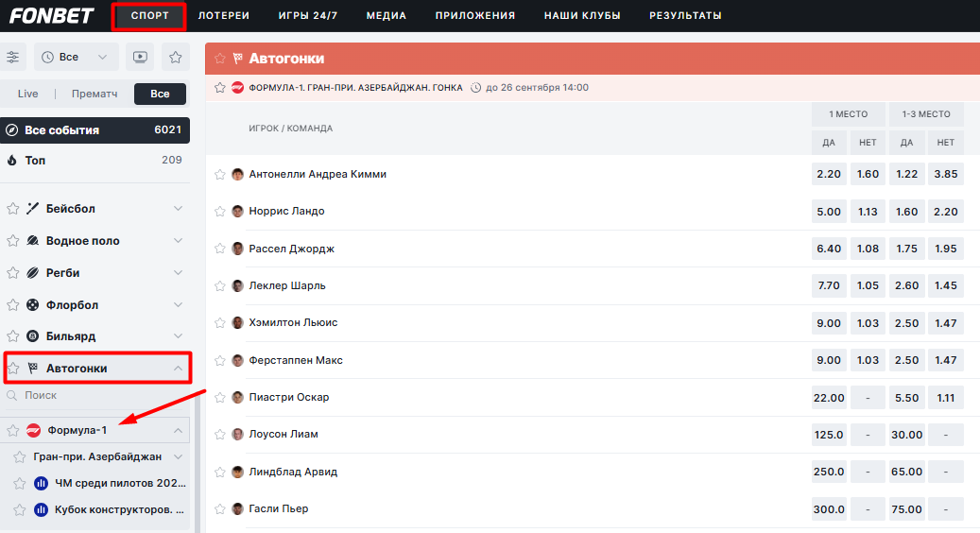Expand the Бильярд chevron
This screenshot has width=980, height=533.
178,336
